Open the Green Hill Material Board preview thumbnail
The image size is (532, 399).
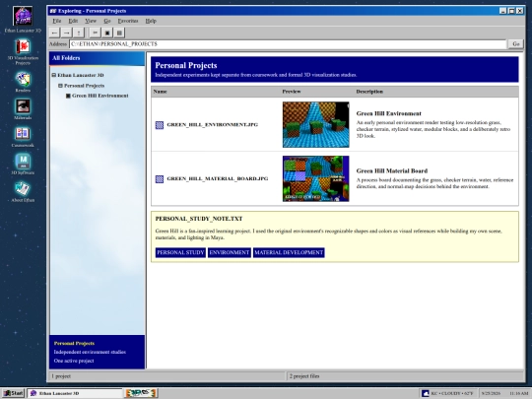click(x=316, y=178)
